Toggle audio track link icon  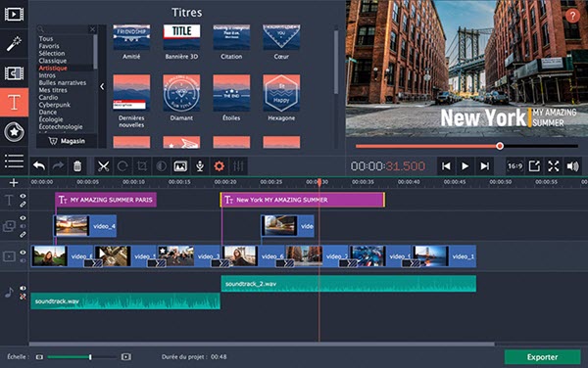tap(23, 297)
